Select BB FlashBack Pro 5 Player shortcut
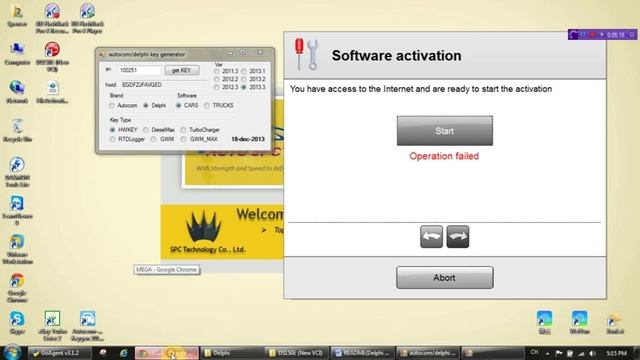Viewport: 640px width, 360px height. pyautogui.click(x=87, y=18)
